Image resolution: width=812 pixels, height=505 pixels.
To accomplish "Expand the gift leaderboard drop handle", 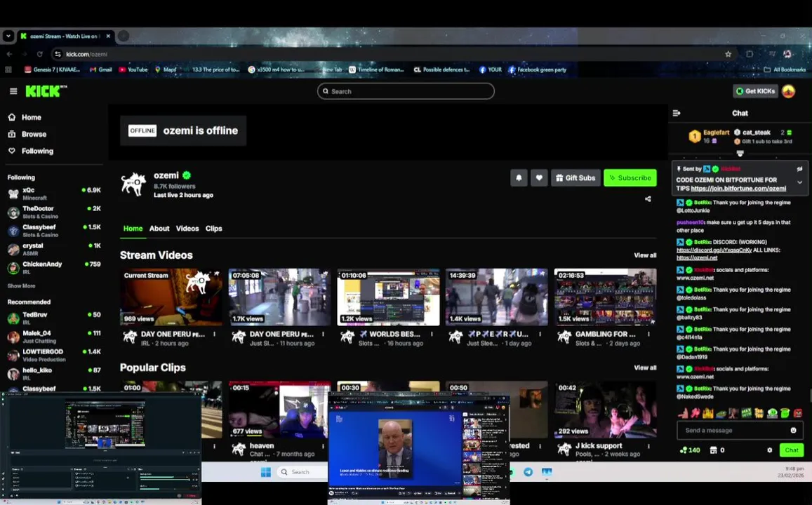I will pos(740,154).
